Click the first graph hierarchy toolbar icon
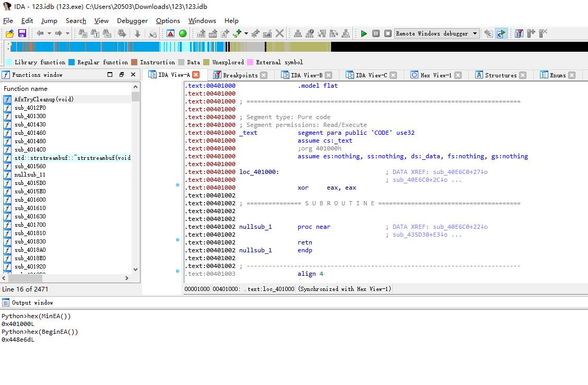 [298, 33]
